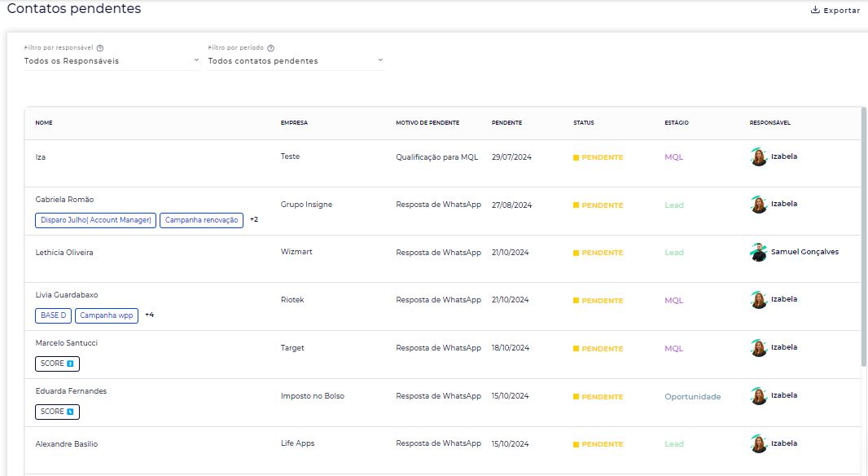Click company Life Apps
The height and width of the screenshot is (476, 868).
297,443
